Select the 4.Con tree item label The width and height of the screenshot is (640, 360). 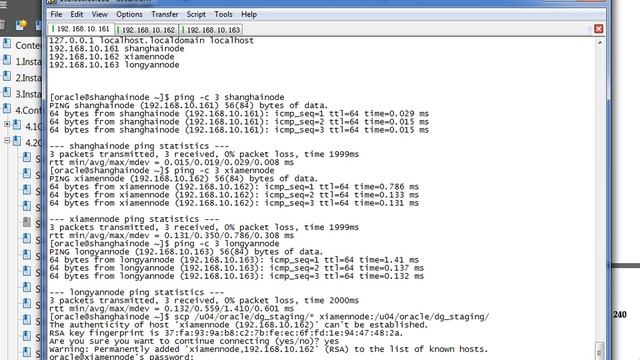click(28, 110)
